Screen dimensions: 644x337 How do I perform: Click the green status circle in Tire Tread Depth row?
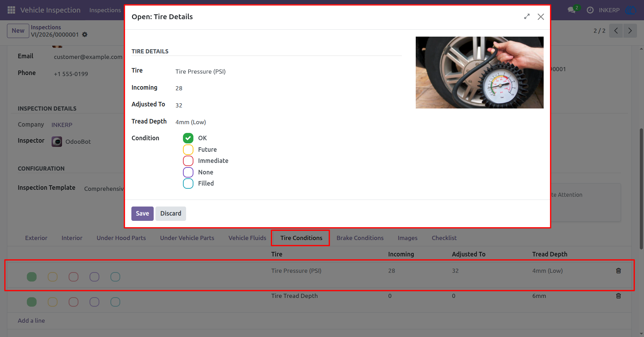pyautogui.click(x=32, y=302)
